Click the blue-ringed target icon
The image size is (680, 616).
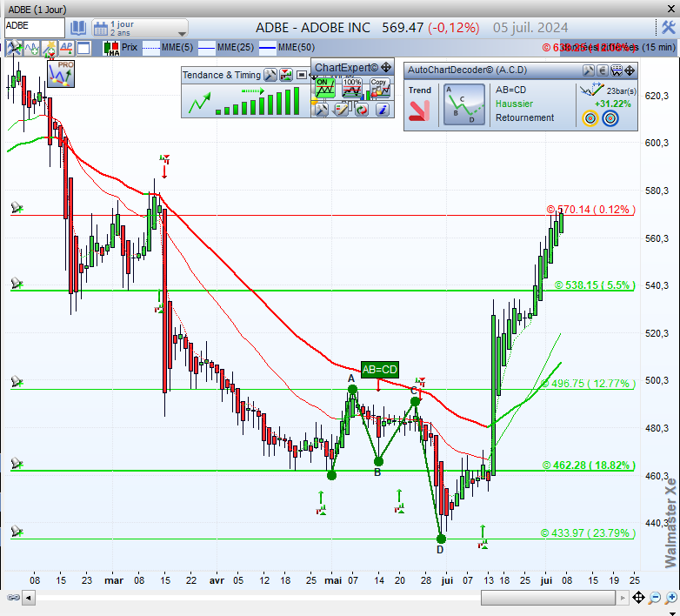610,118
